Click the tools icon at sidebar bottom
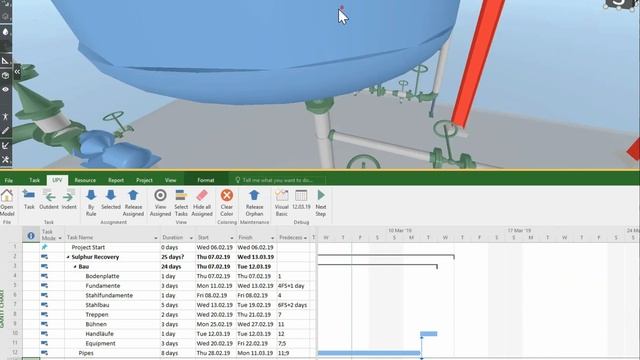This screenshot has height=360, width=640. (x=5, y=159)
